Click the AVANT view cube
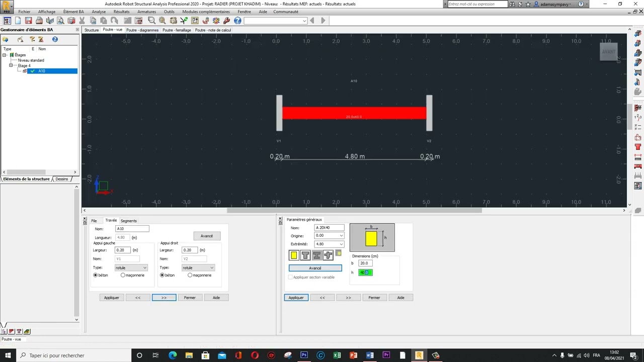Viewport: 644px width, 362px height. pyautogui.click(x=609, y=52)
